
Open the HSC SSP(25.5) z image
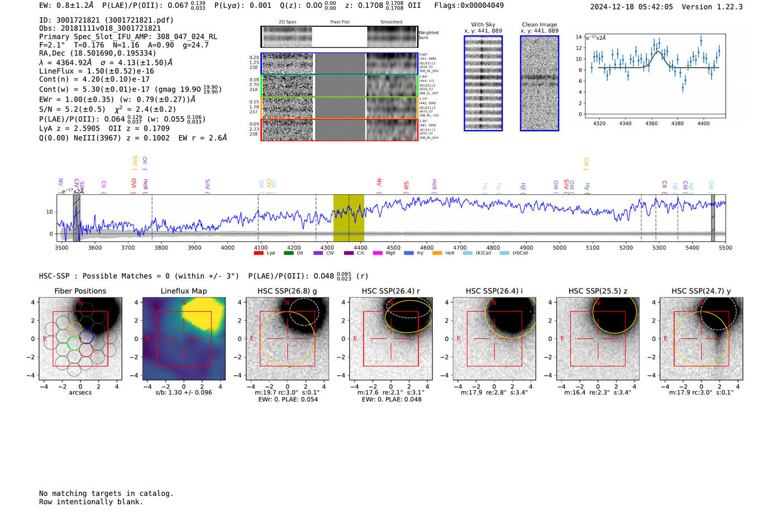point(598,339)
